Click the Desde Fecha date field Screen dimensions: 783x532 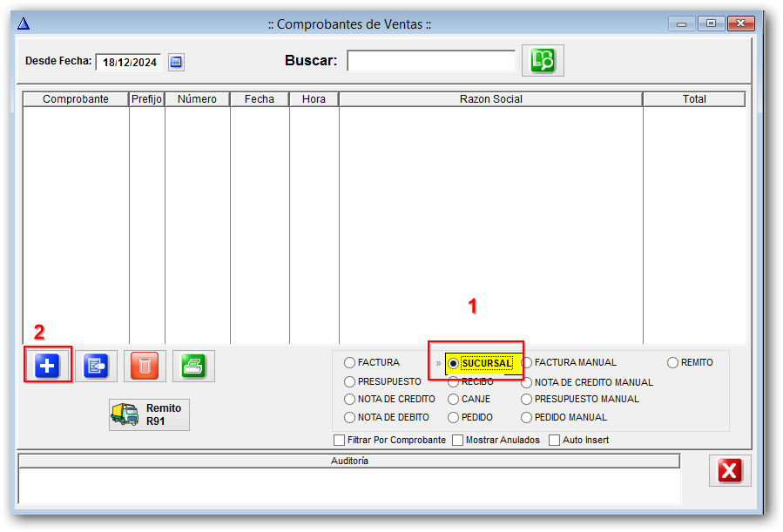click(129, 62)
